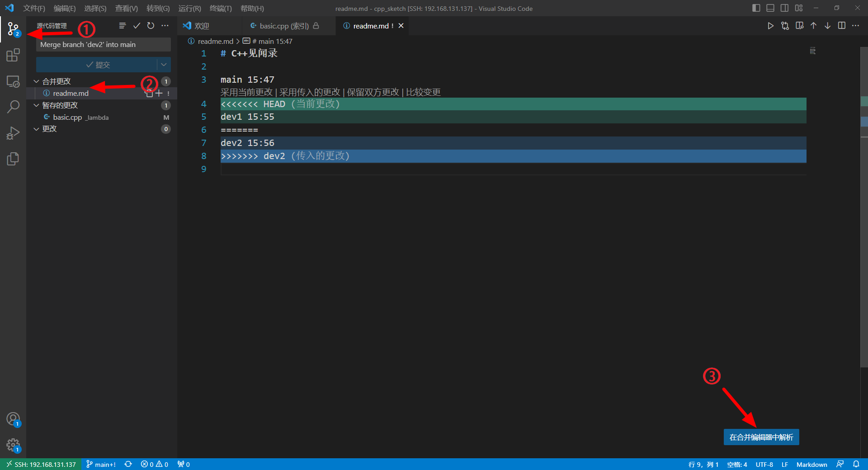
Task: Close the readme.md tab
Action: click(401, 26)
